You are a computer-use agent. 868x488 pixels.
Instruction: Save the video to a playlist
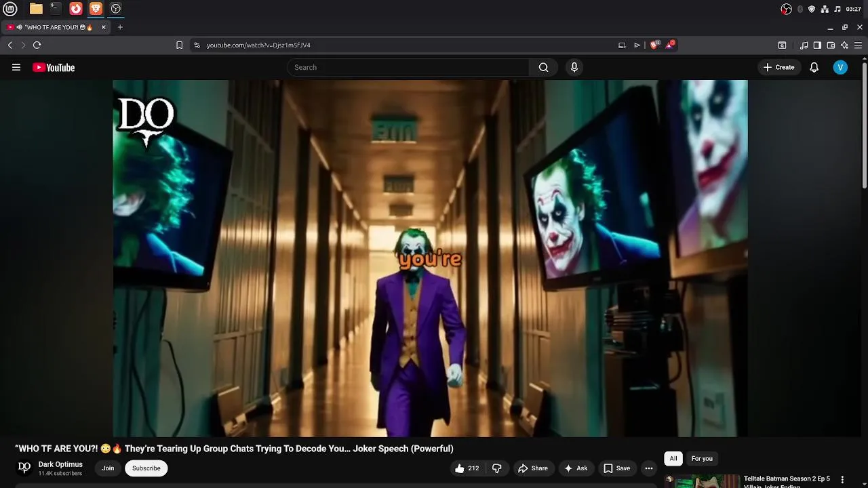pos(617,468)
